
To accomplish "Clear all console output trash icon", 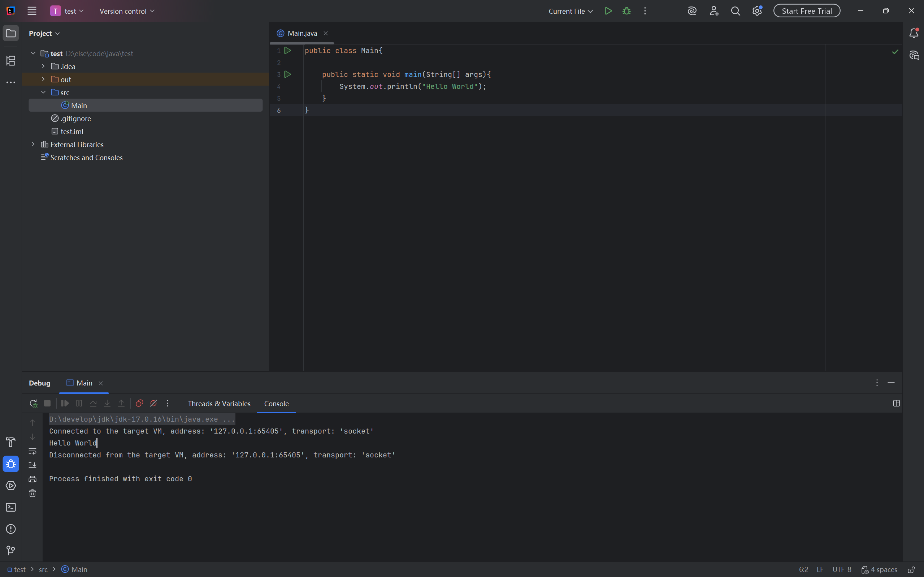I will pos(32,493).
